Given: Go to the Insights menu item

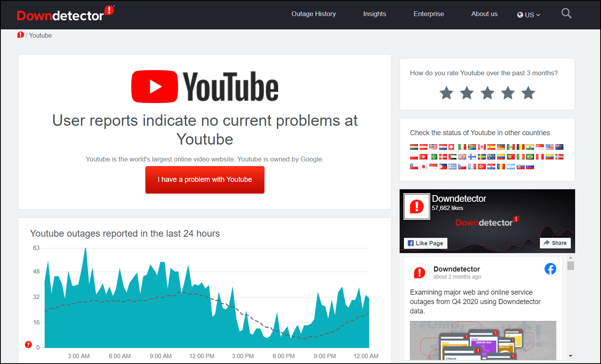Looking at the screenshot, I should pos(375,14).
